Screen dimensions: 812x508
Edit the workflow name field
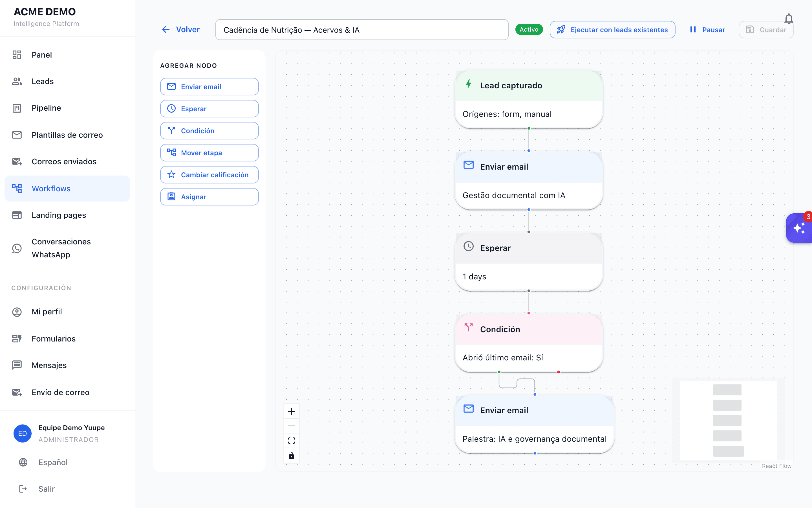(x=362, y=30)
